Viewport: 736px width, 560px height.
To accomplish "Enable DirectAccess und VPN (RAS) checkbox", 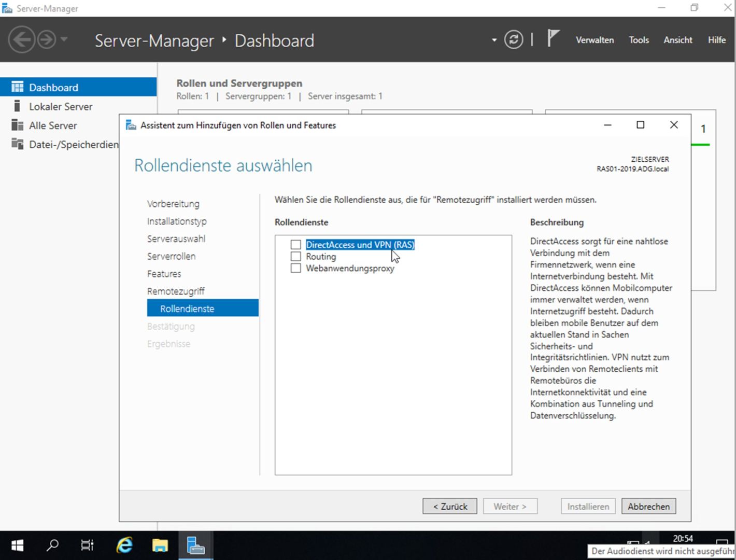I will coord(296,245).
